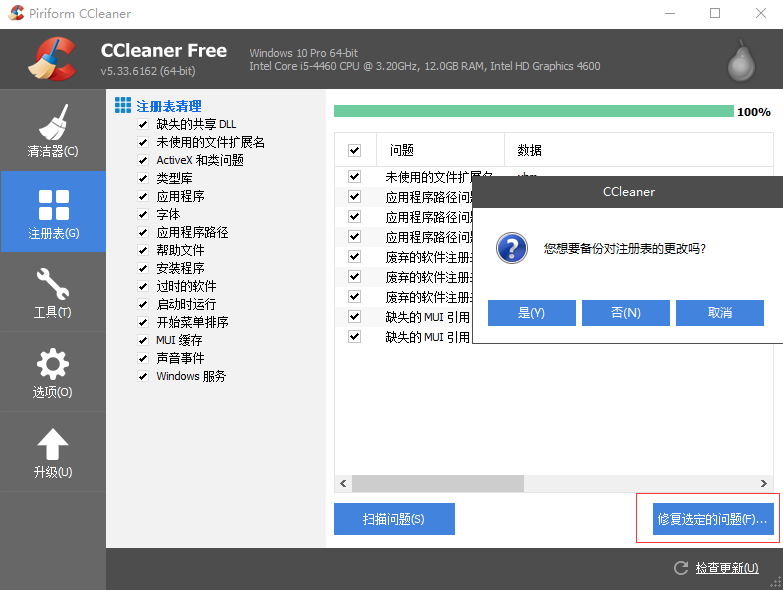Click the 修复选定的问题(F)... button
This screenshot has width=783, height=590.
[713, 519]
